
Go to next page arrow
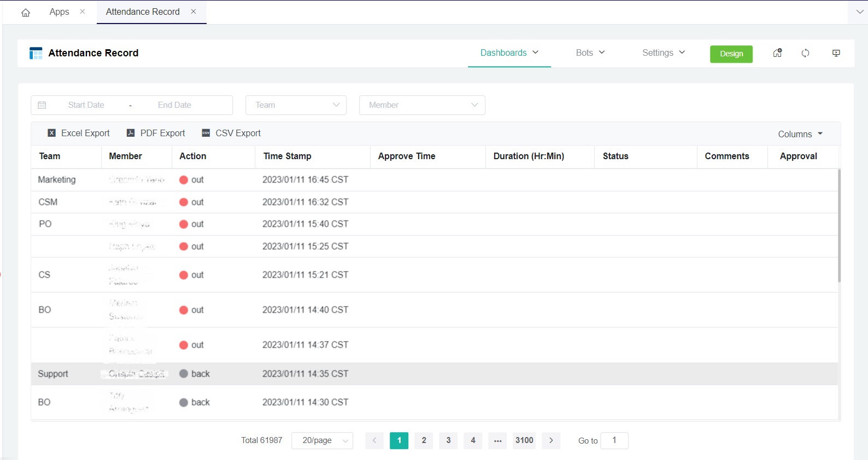point(551,440)
